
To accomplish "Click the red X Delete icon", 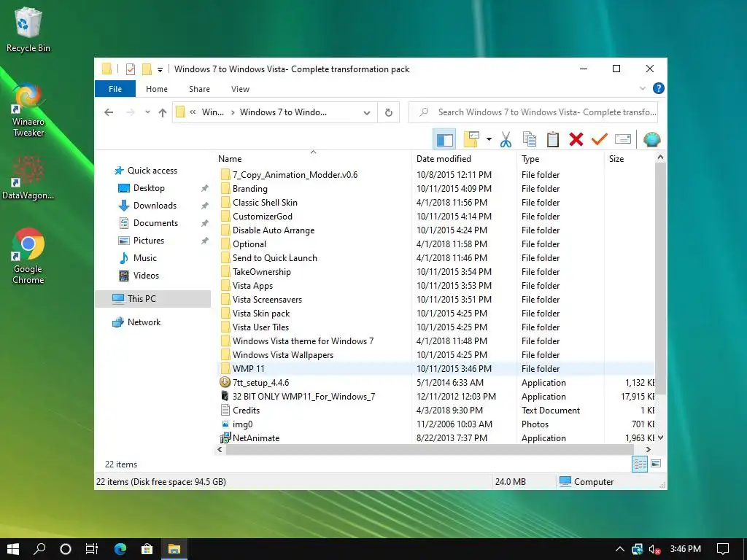I will (x=576, y=139).
